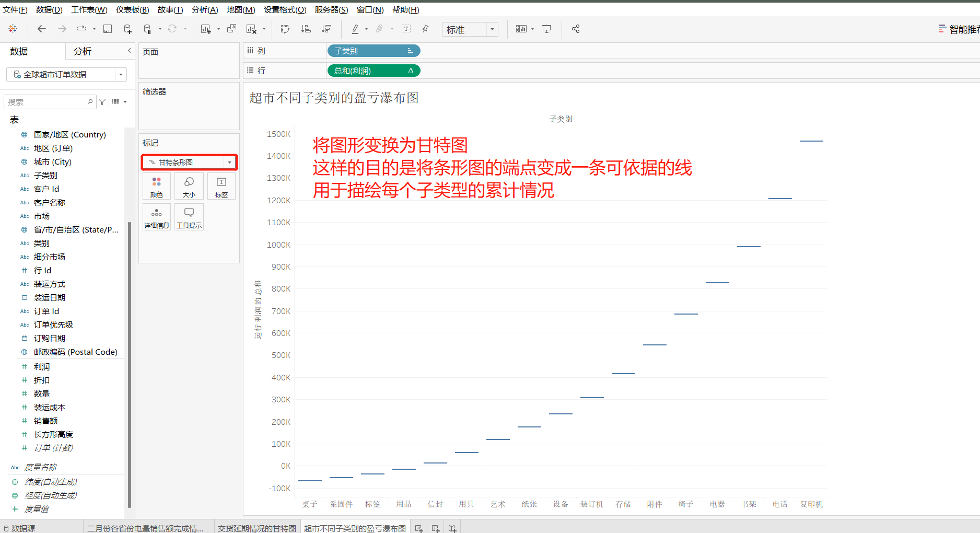This screenshot has width=980, height=533.
Task: Pin the view with the fix icon
Action: click(x=425, y=29)
